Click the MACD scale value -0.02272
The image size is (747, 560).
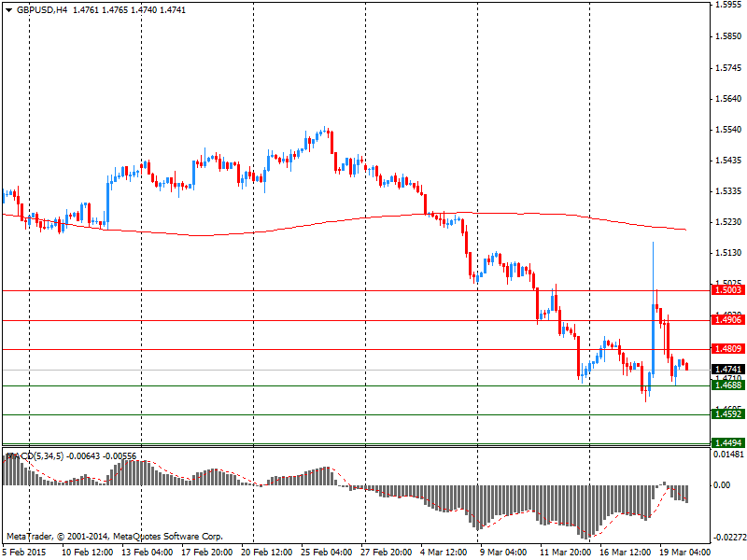[728, 538]
